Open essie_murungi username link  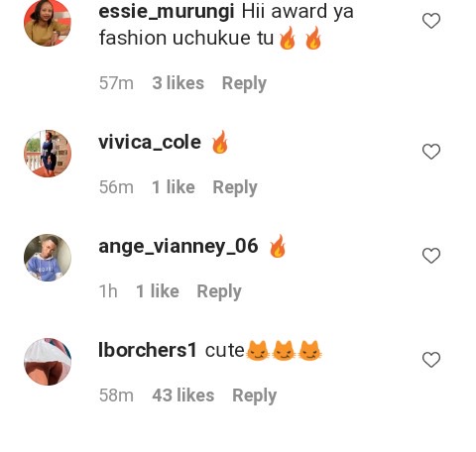pos(167,12)
